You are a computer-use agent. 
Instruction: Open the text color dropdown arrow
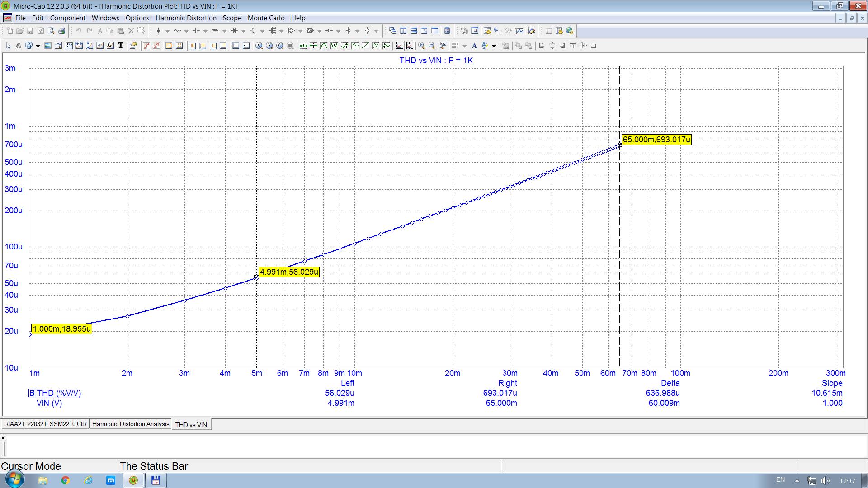494,46
